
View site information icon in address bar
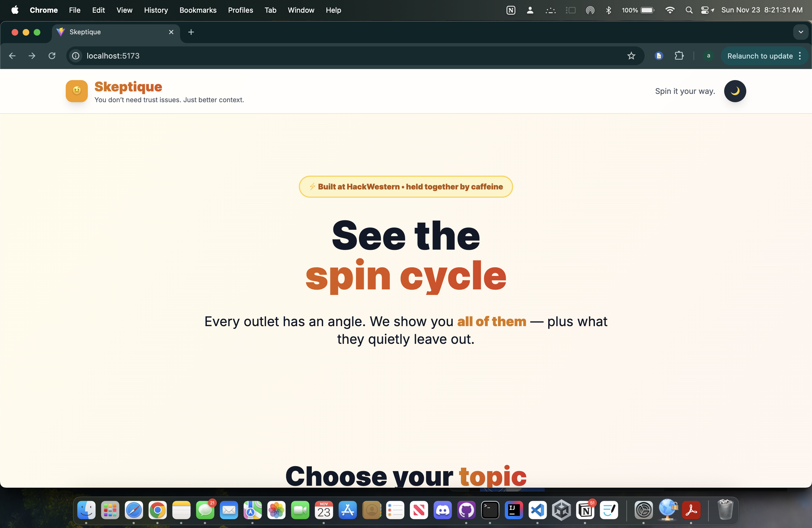(76, 56)
